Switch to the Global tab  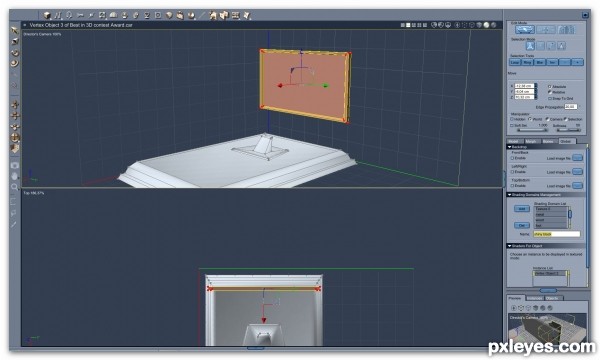tap(566, 142)
